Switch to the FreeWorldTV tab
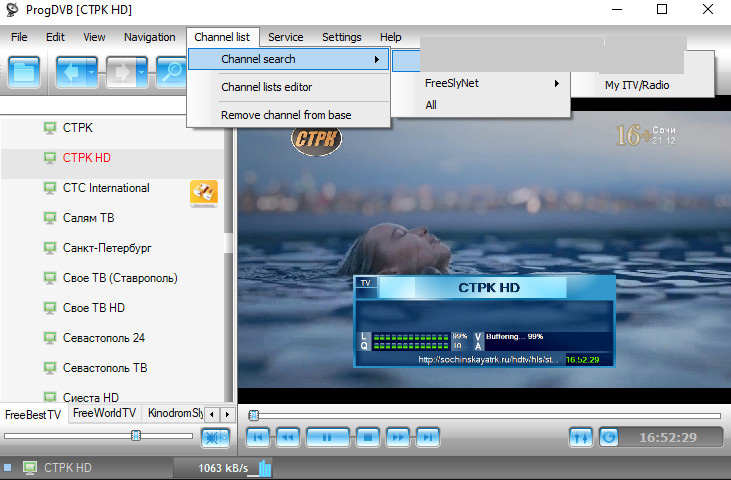 pos(104,413)
